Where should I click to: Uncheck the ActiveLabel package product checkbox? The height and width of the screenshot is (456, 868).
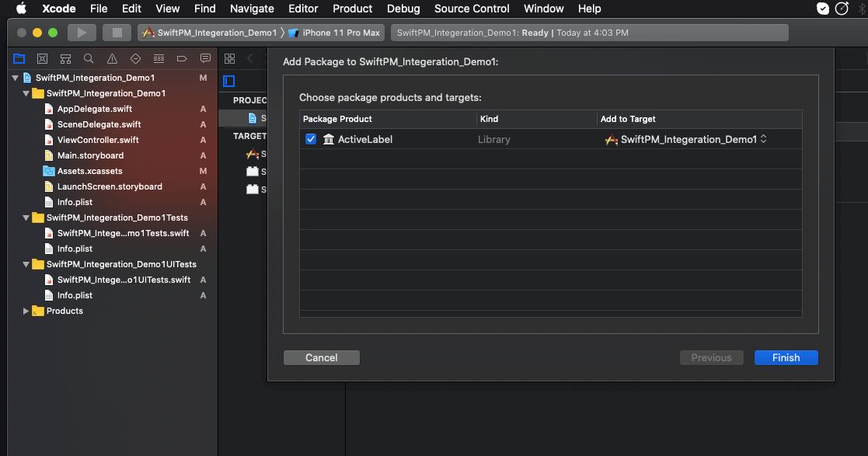click(x=311, y=139)
